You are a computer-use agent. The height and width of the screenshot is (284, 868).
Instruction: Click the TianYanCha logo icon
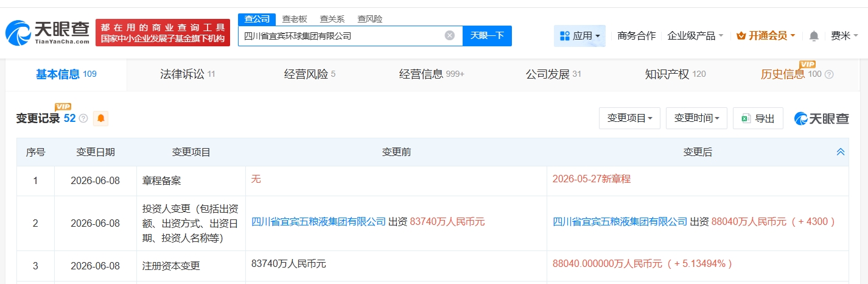pyautogui.click(x=47, y=33)
